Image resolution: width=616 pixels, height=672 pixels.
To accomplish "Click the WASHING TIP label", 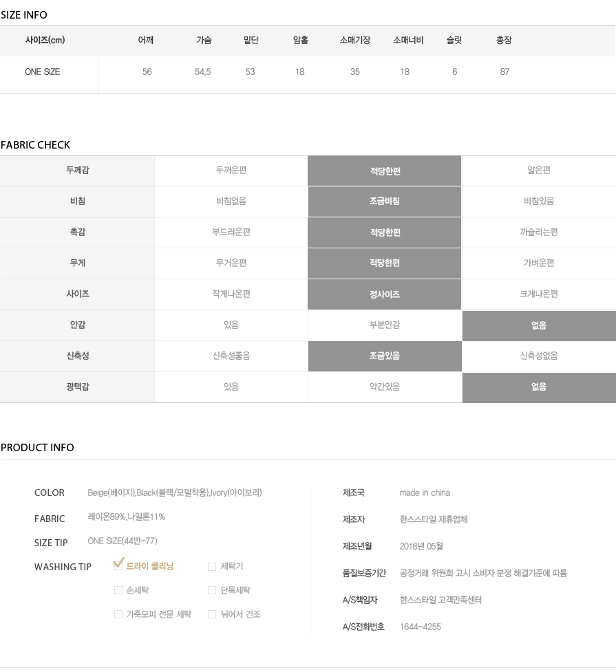I will tap(63, 567).
